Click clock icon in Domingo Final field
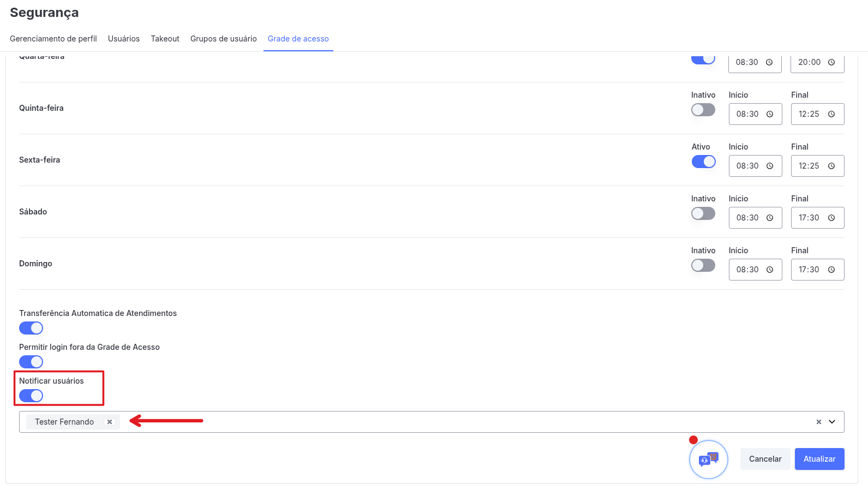Viewport: 868px width, 501px height. coord(831,270)
